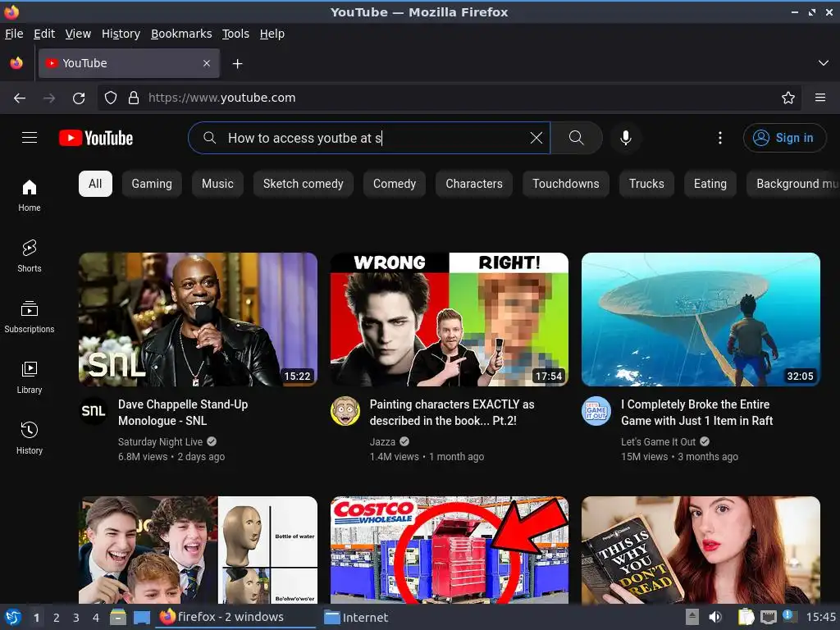Click the tracking protection shield icon
Viewport: 840px width, 630px height.
tap(111, 98)
